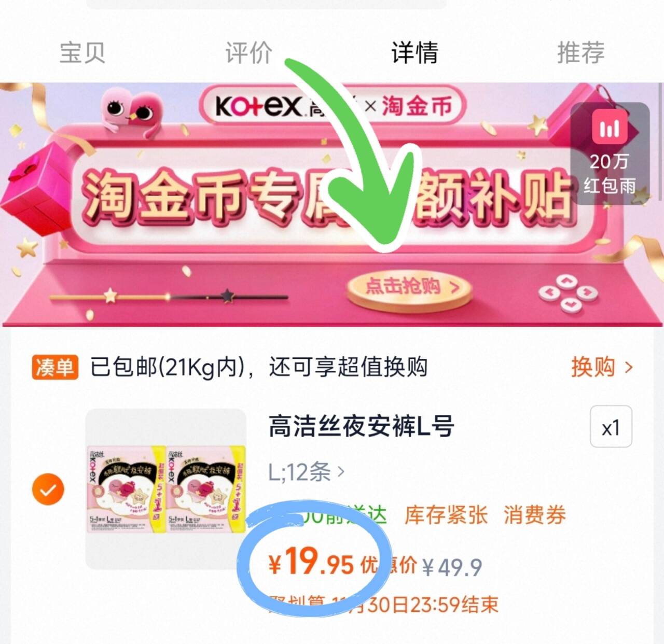Tap the white directional pad in the banner
This screenshot has width=664, height=644.
568,294
